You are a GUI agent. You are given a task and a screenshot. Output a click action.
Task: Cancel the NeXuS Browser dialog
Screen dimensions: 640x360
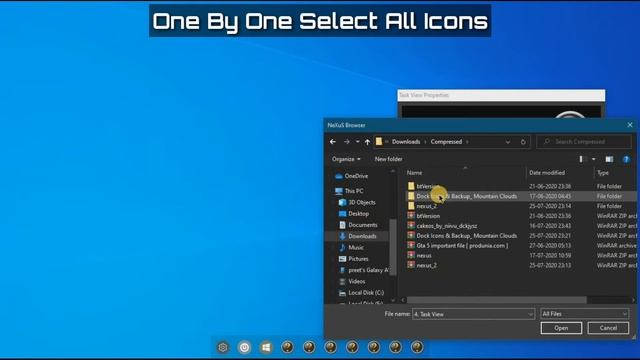pyautogui.click(x=608, y=328)
